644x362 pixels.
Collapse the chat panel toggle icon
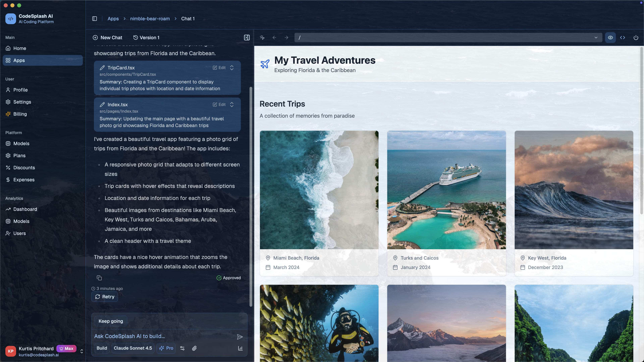247,38
